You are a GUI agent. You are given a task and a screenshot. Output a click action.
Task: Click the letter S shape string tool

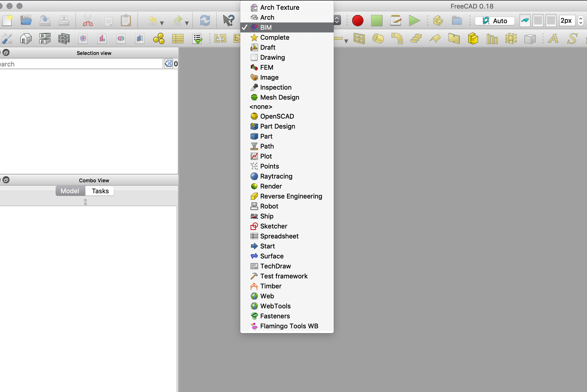coord(572,39)
